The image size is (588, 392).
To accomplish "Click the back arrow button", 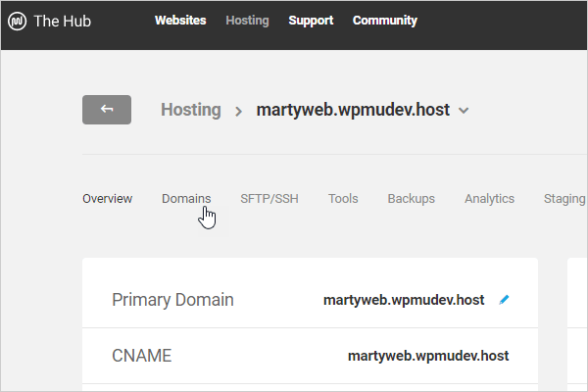I will pyautogui.click(x=107, y=110).
